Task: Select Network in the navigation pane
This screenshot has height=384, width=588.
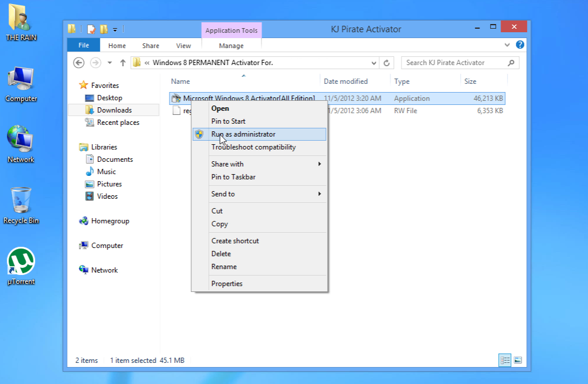Action: click(104, 270)
